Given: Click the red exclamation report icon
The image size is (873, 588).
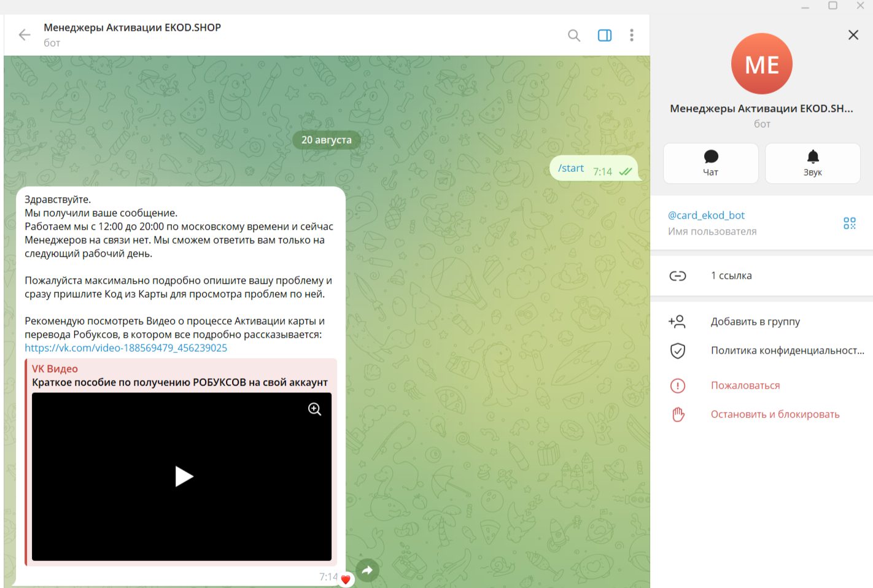Looking at the screenshot, I should [x=678, y=385].
